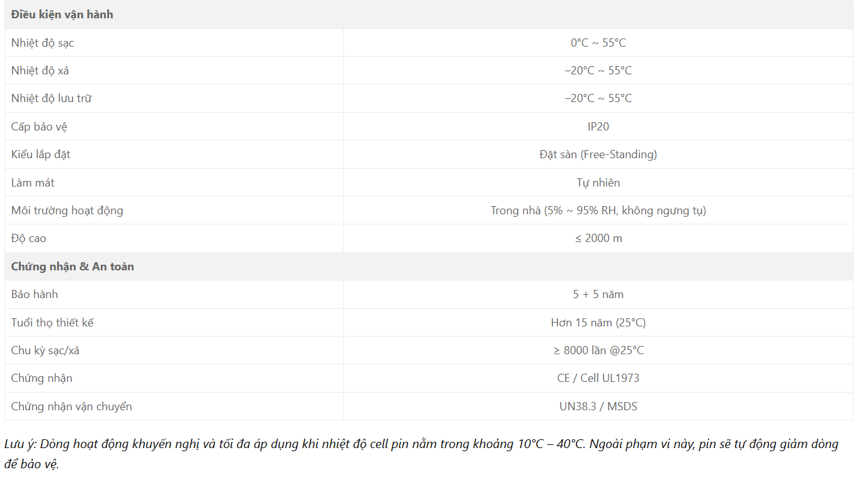Click the "Điều kiện vận hành" section header
Viewport: 868px width, 484px height.
click(x=62, y=14)
